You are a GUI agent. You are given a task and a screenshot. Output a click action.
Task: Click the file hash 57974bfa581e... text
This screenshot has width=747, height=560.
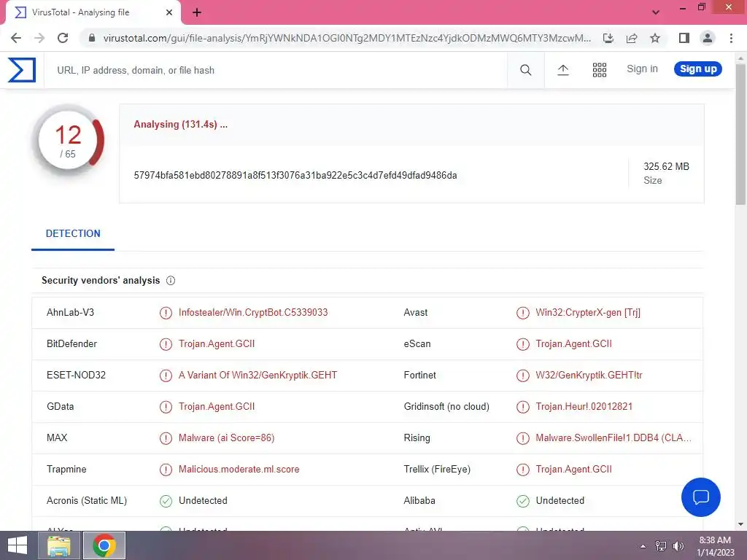[x=295, y=175]
